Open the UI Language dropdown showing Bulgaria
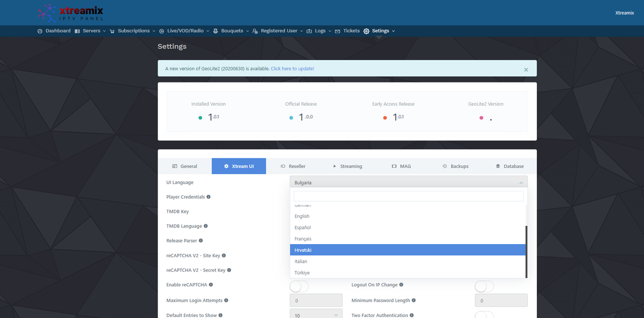 (409, 182)
